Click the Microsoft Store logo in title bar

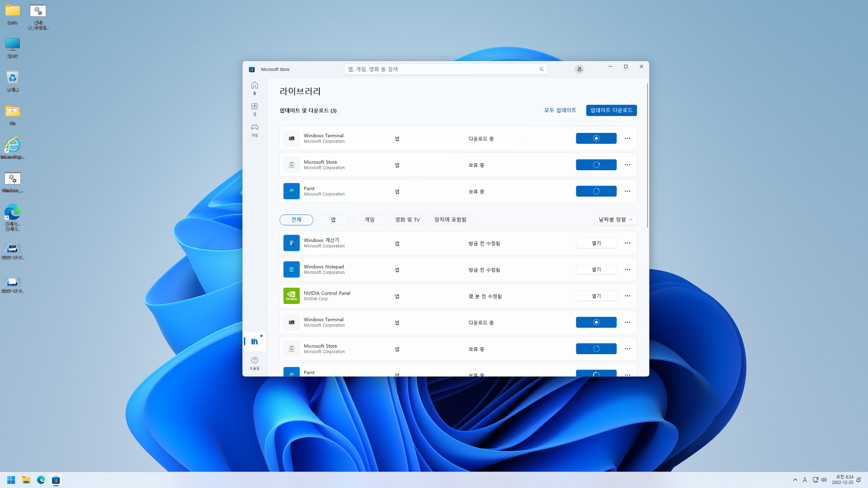pyautogui.click(x=252, y=69)
